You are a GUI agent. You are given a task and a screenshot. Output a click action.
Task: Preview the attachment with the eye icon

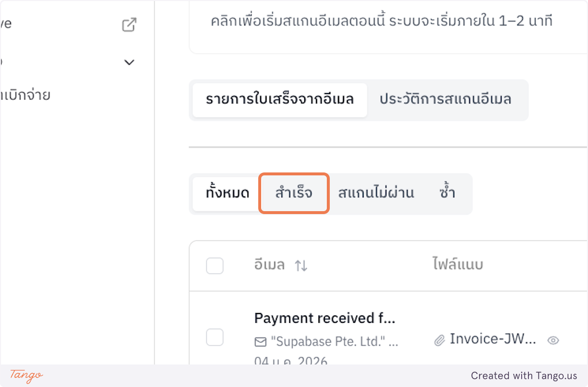[x=553, y=339]
